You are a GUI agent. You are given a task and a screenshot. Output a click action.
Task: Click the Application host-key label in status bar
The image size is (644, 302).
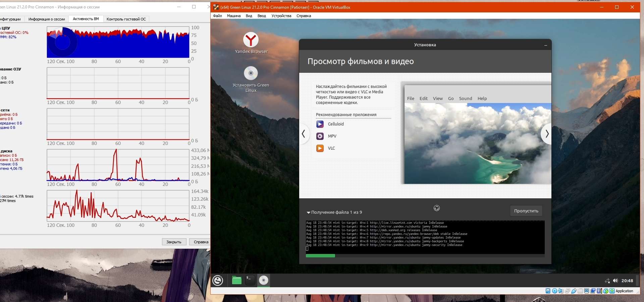(x=624, y=291)
